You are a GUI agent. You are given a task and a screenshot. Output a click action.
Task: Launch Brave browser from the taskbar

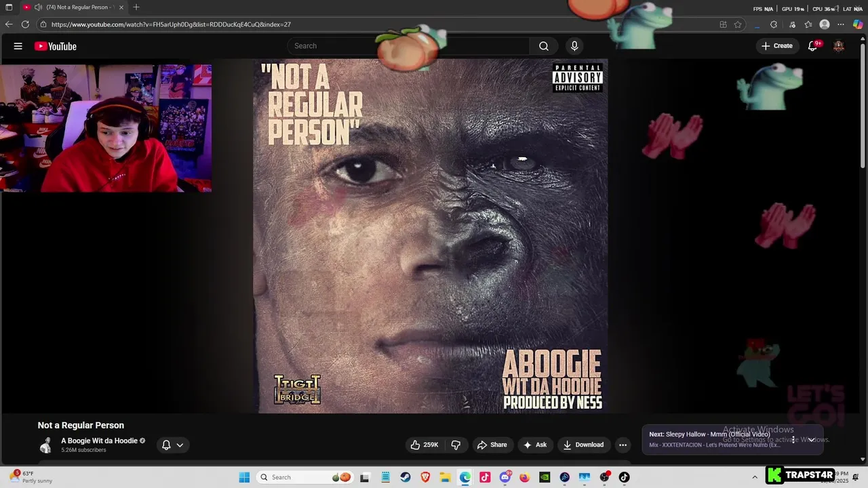pyautogui.click(x=425, y=477)
